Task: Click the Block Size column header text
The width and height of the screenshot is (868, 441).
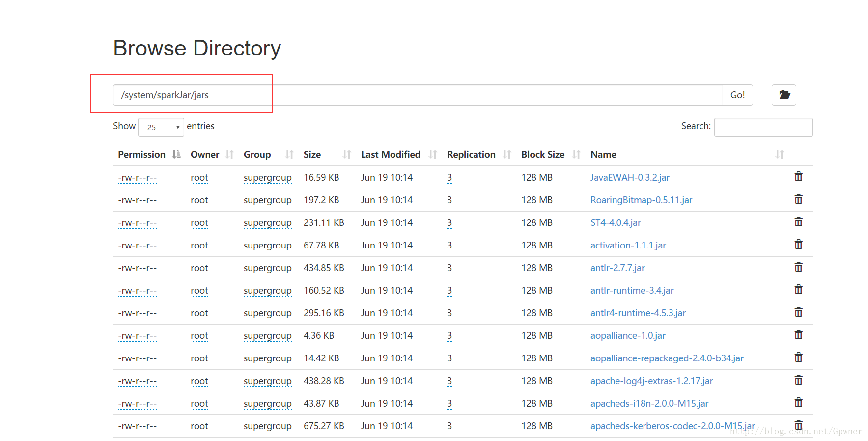Action: point(543,154)
